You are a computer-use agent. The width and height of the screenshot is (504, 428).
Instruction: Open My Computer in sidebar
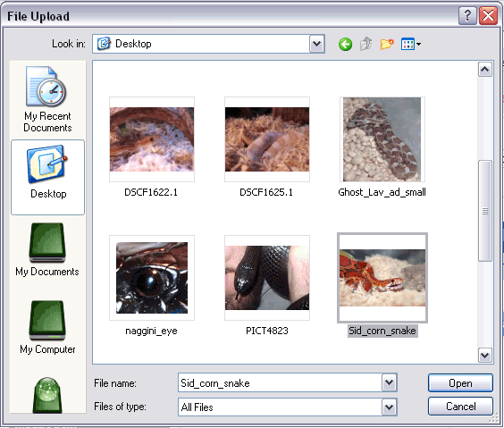point(47,327)
